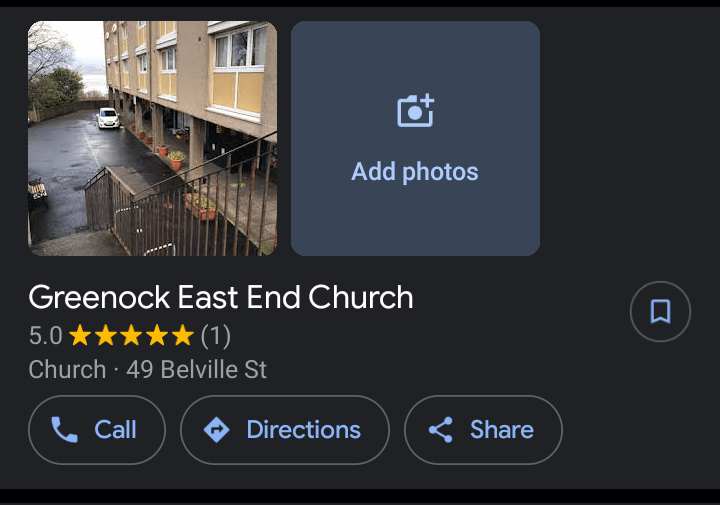
Task: Save place with the bookmark icon
Action: pyautogui.click(x=660, y=312)
